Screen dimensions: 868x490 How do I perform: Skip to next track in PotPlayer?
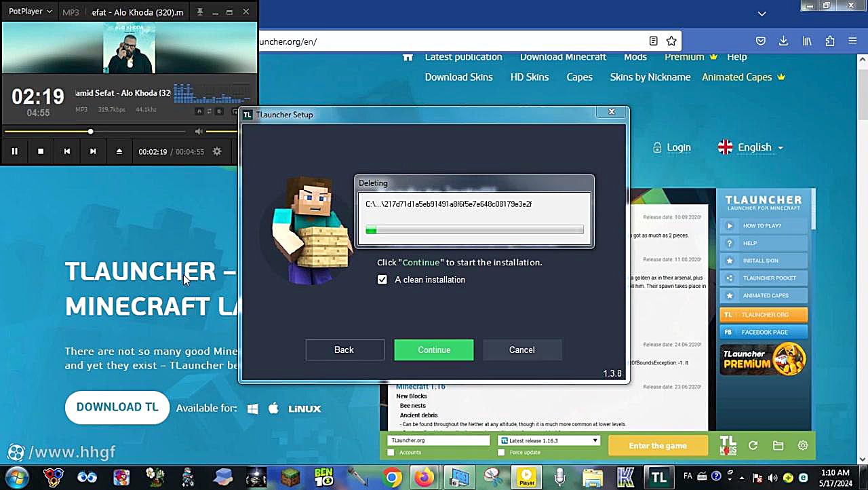pyautogui.click(x=93, y=151)
